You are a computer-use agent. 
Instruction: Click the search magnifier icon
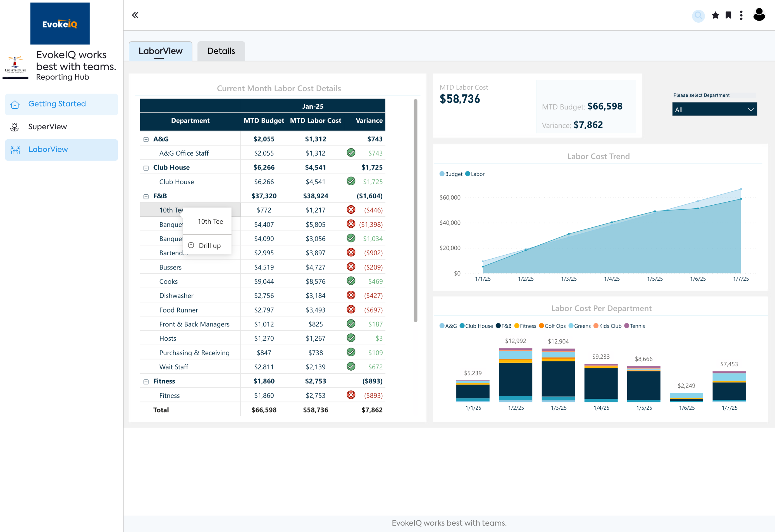698,15
